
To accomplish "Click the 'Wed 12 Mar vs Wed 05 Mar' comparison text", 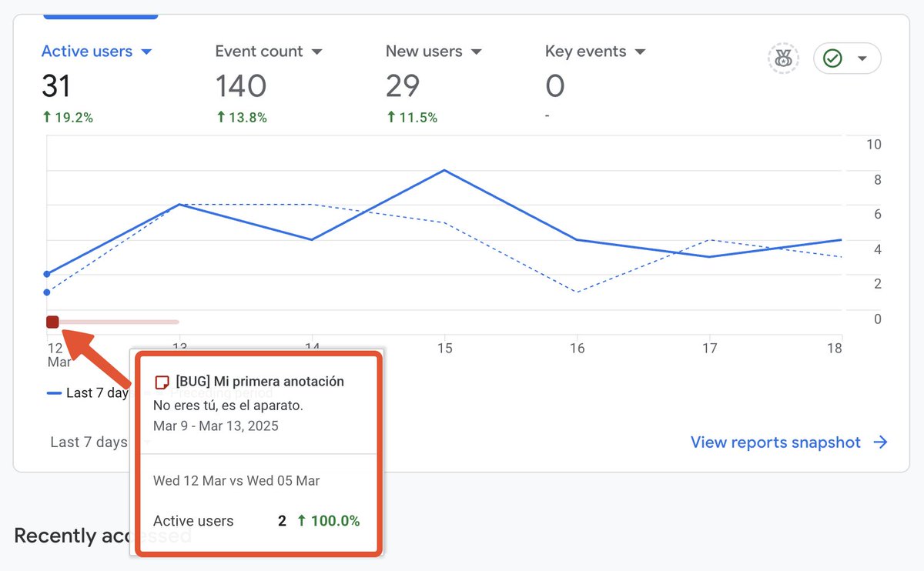I will pyautogui.click(x=236, y=481).
